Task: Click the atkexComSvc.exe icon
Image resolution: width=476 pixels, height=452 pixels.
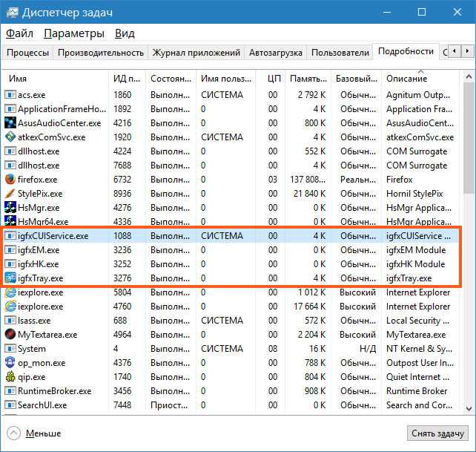Action: 10,137
